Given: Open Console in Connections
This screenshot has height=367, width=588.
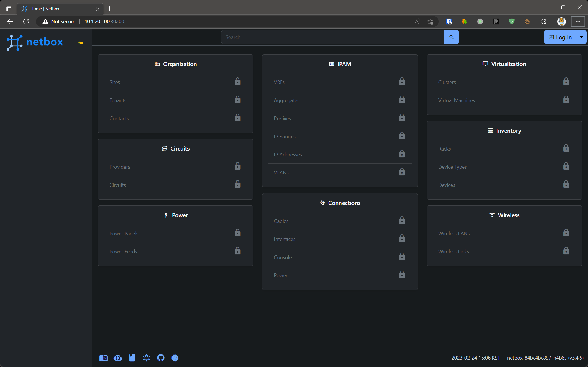Looking at the screenshot, I should click(283, 257).
